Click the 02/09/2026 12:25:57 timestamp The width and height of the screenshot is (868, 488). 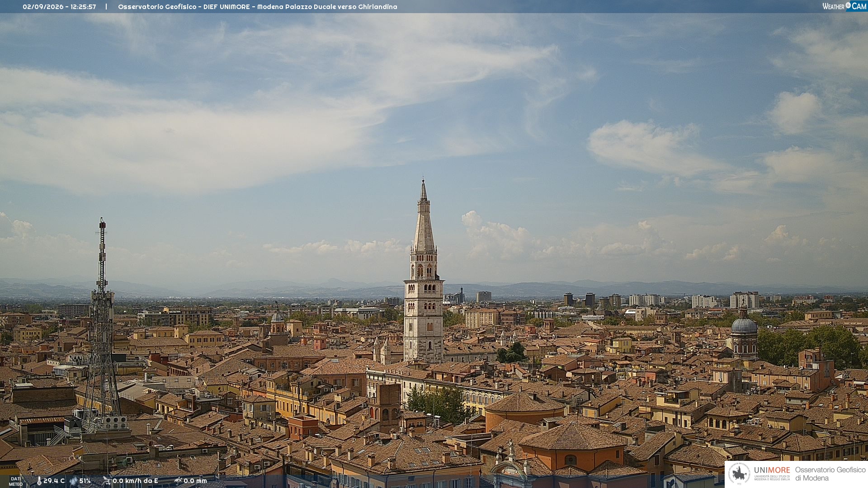pos(59,7)
